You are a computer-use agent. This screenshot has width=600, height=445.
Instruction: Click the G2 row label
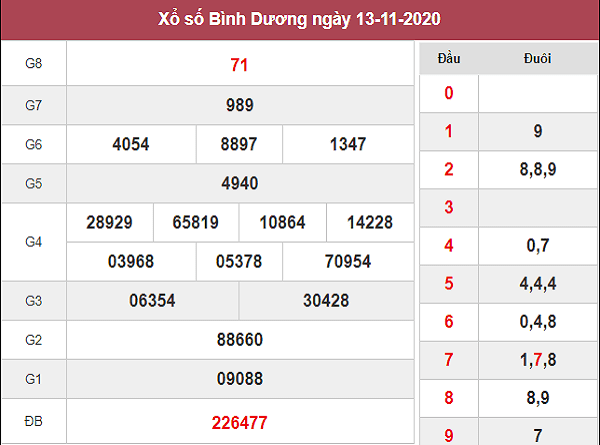click(34, 340)
